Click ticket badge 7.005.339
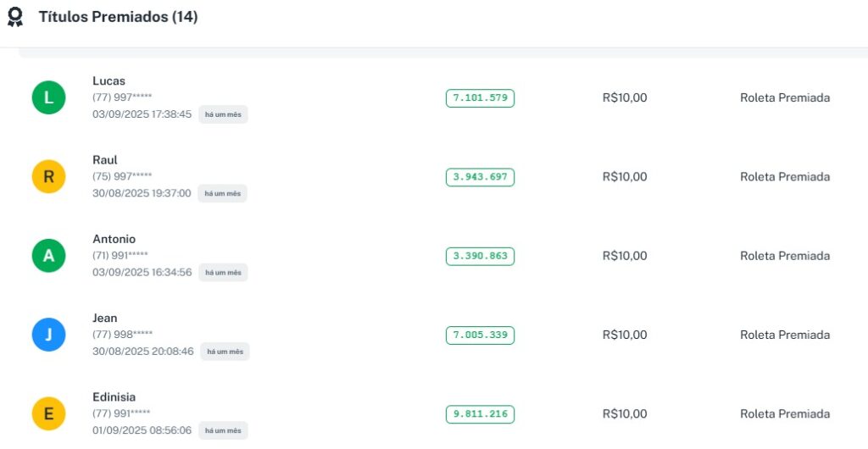The image size is (868, 449). coord(480,335)
